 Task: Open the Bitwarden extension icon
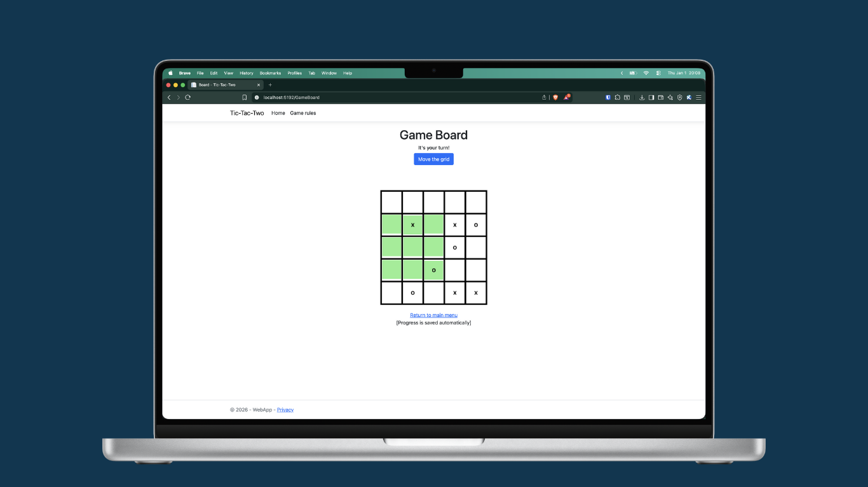tap(608, 97)
